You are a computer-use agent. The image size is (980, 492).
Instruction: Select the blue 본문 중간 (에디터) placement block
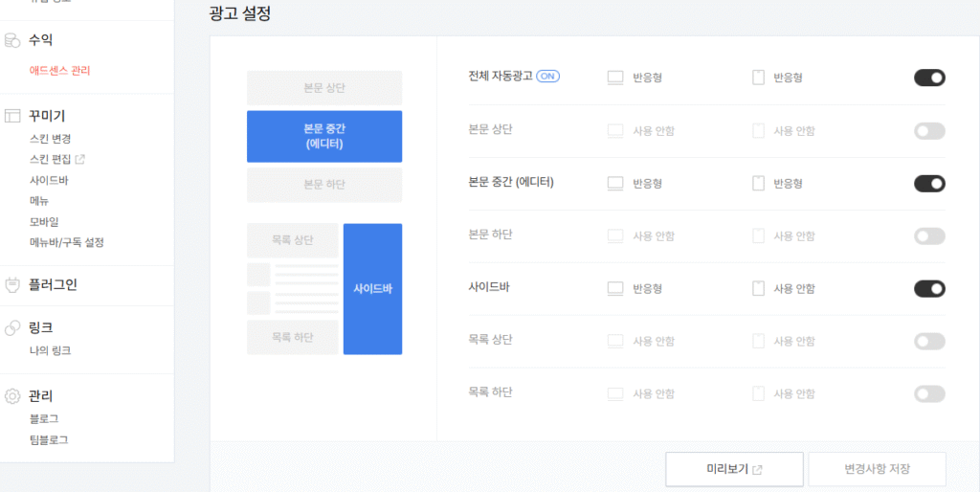tap(324, 136)
